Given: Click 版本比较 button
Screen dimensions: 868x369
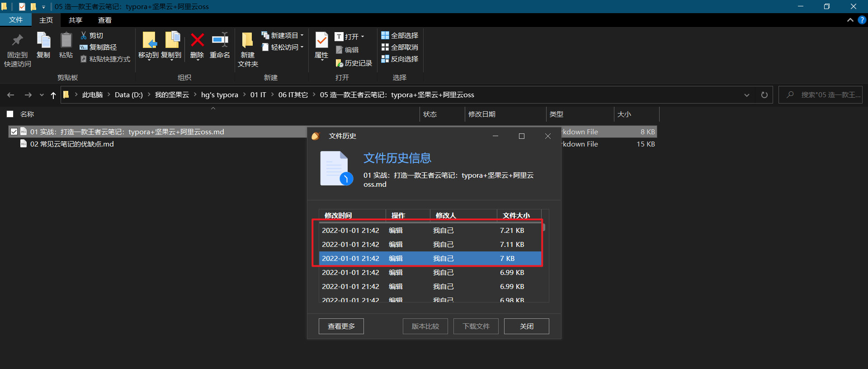Looking at the screenshot, I should point(425,326).
